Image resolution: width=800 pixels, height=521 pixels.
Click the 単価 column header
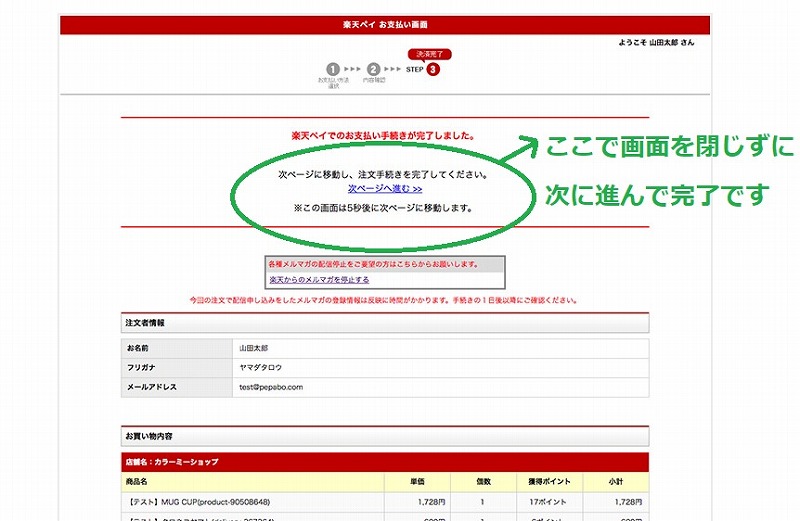coord(417,482)
